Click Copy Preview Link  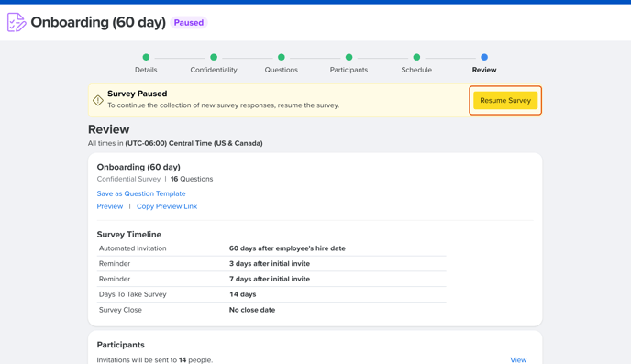coord(167,206)
